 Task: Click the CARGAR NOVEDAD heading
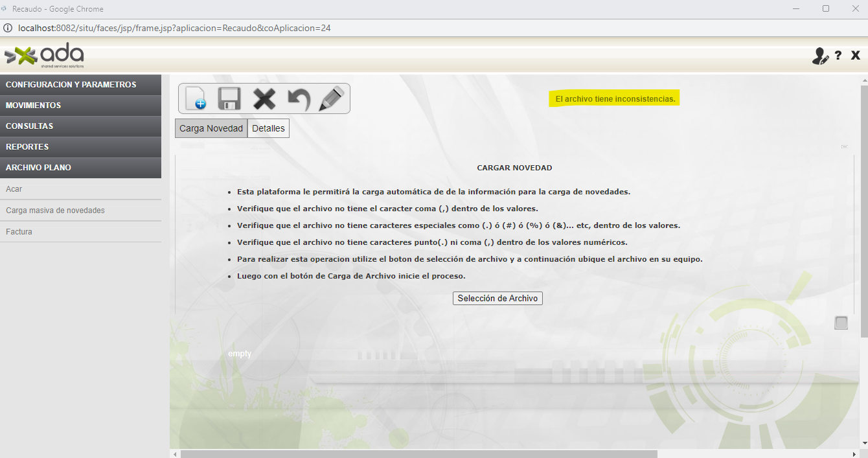[x=514, y=168]
